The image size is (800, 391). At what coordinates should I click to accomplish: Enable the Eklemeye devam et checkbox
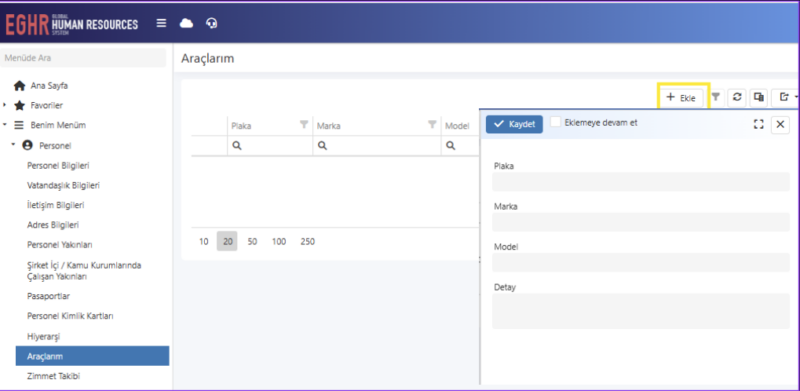556,123
